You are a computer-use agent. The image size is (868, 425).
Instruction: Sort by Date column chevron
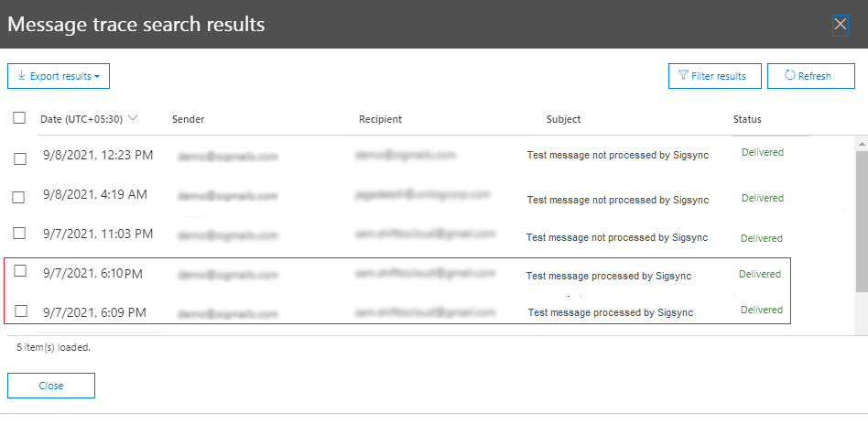(x=134, y=118)
